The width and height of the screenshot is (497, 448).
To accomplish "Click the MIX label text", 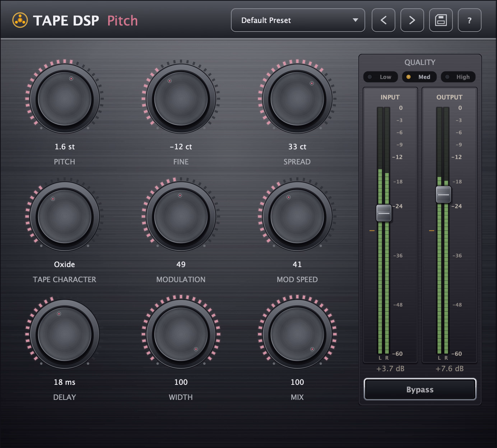I will 297,397.
